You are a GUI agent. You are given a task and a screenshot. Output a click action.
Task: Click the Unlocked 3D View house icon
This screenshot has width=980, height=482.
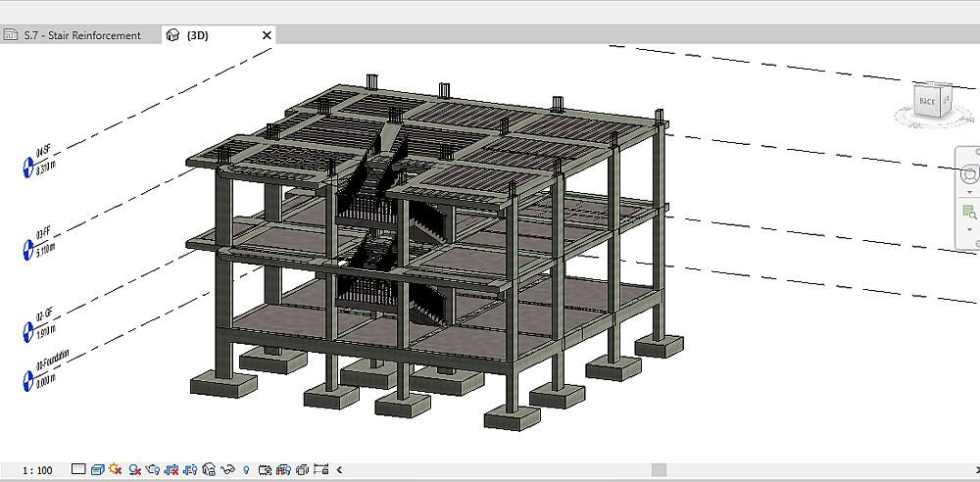click(x=209, y=470)
